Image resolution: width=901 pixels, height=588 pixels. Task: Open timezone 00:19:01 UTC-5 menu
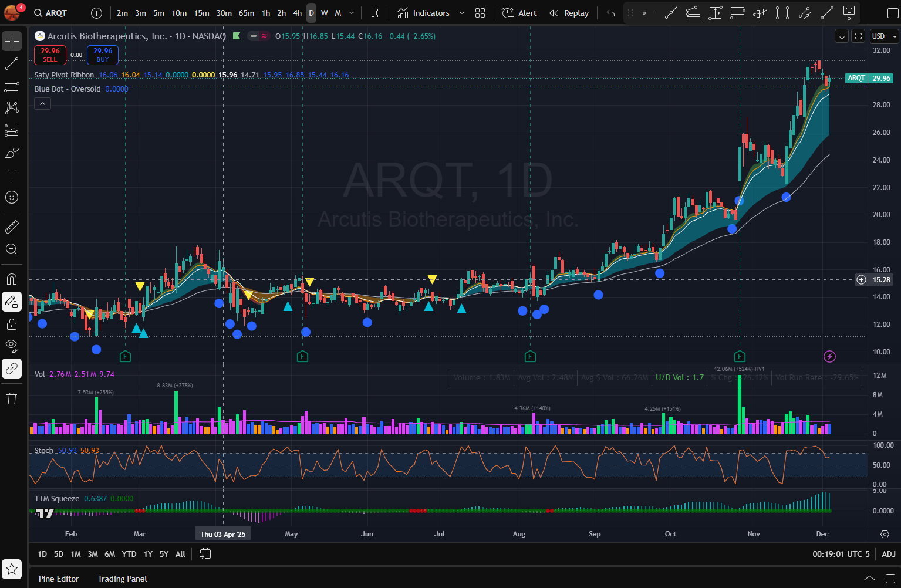pyautogui.click(x=841, y=554)
